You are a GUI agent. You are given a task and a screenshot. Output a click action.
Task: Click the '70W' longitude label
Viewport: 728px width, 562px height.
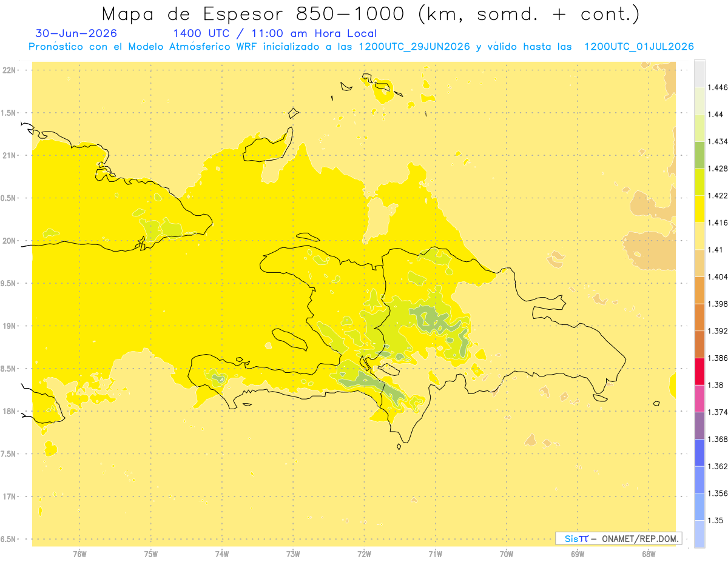(507, 554)
